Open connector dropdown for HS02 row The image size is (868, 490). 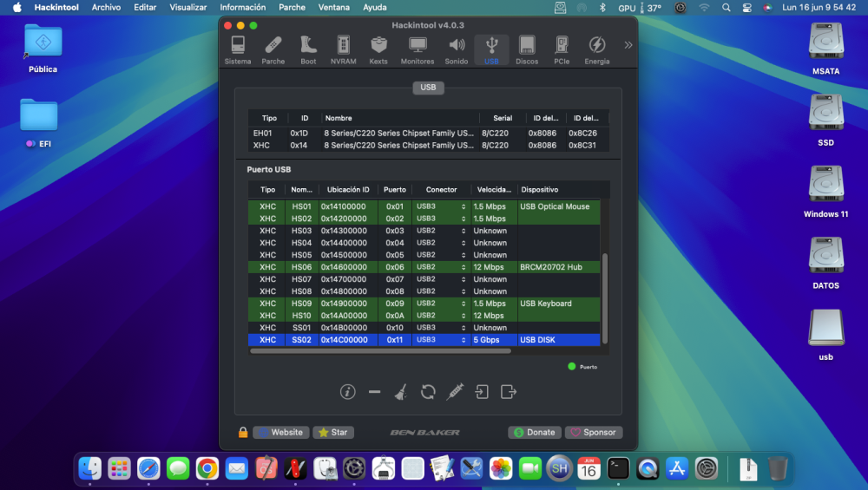pos(441,219)
